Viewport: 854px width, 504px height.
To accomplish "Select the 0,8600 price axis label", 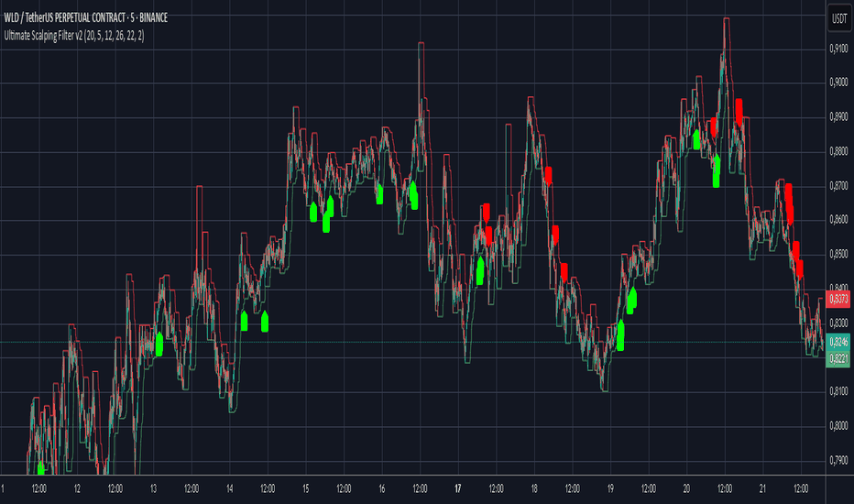I will (838, 220).
